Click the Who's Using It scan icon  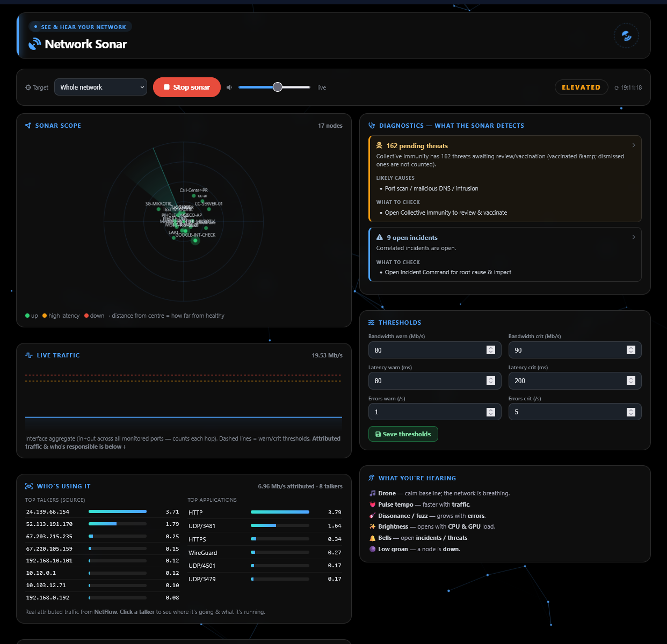[x=29, y=486]
